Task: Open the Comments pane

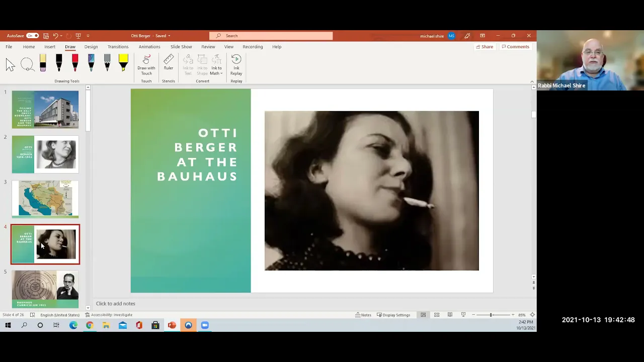Action: tap(515, 47)
